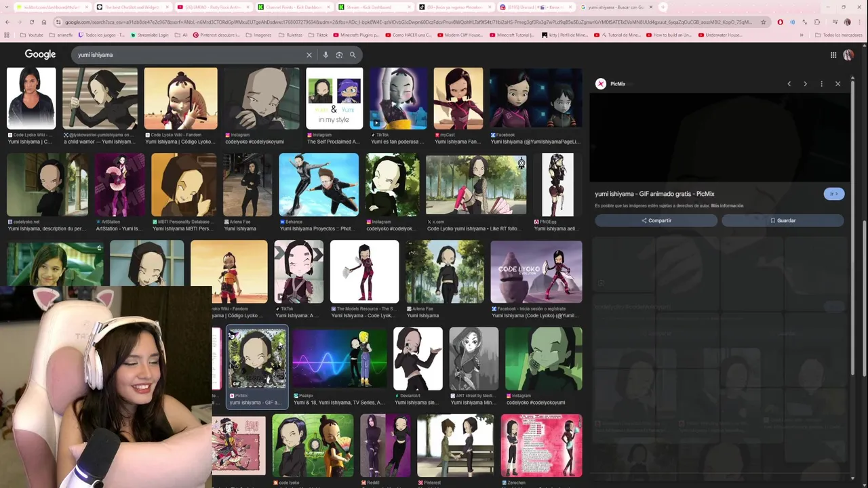Open the Ruletas bookmark folder
The width and height of the screenshot is (868, 488).
290,35
